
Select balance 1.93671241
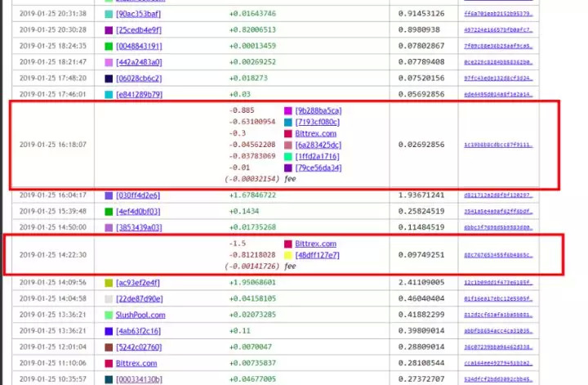(x=421, y=195)
